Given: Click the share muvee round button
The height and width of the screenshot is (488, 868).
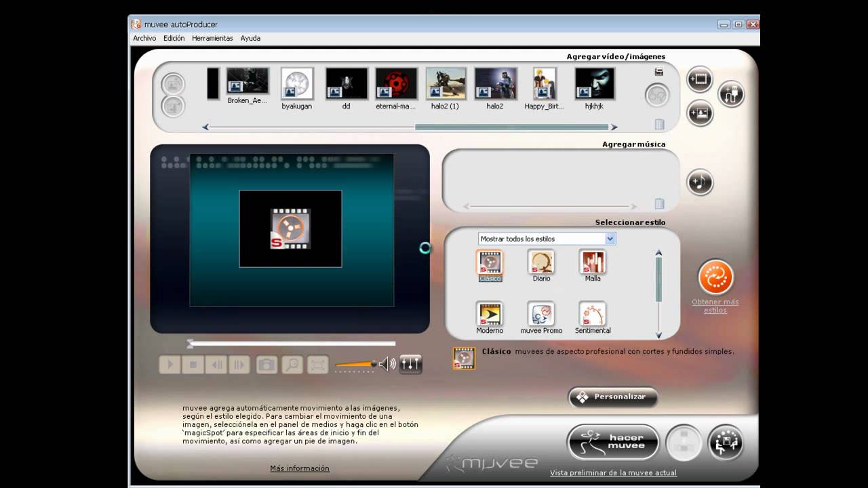Looking at the screenshot, I should (x=726, y=443).
